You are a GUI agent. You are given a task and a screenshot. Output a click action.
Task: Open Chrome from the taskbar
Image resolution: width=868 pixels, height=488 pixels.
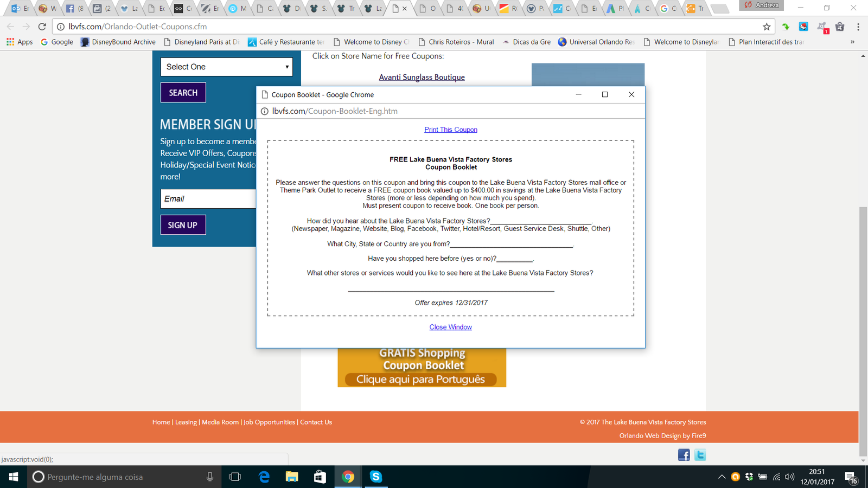[x=348, y=477]
